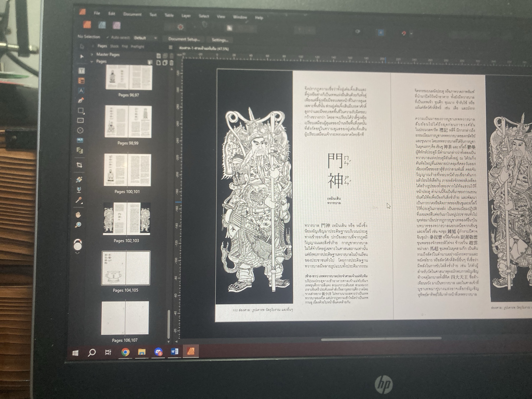Choose the Picture Frame Rectangle tool
532x399 pixels.
point(80,120)
